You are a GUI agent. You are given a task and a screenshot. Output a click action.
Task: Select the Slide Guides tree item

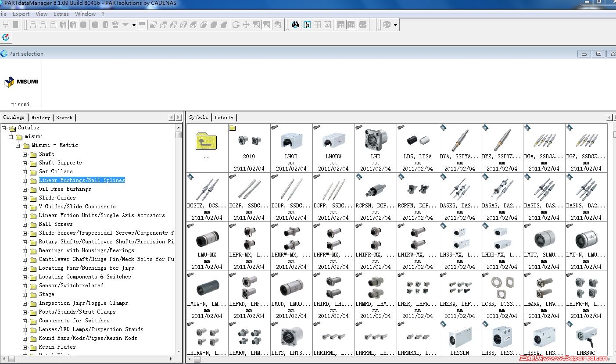coord(57,198)
